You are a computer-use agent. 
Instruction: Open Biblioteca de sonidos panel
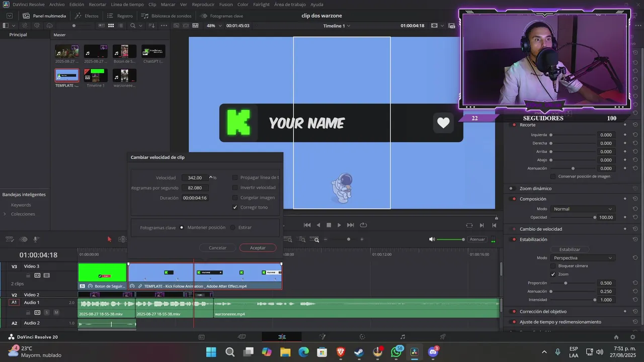tap(166, 16)
